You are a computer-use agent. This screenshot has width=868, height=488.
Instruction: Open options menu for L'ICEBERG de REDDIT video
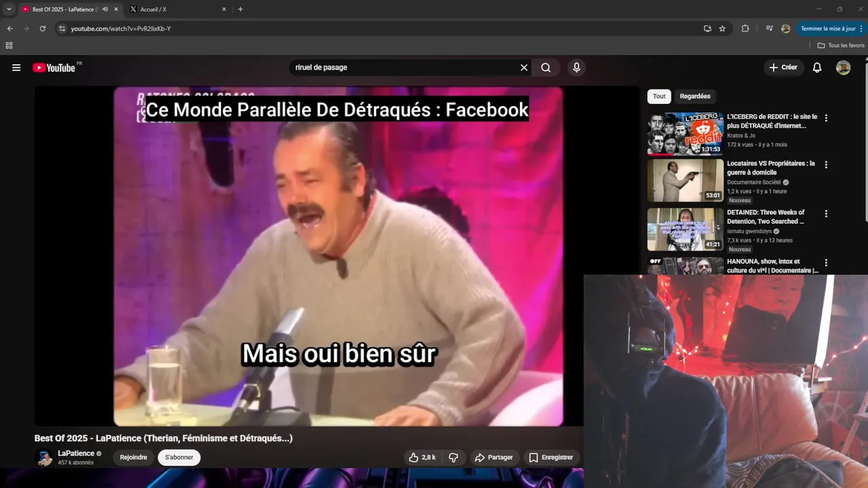click(826, 117)
